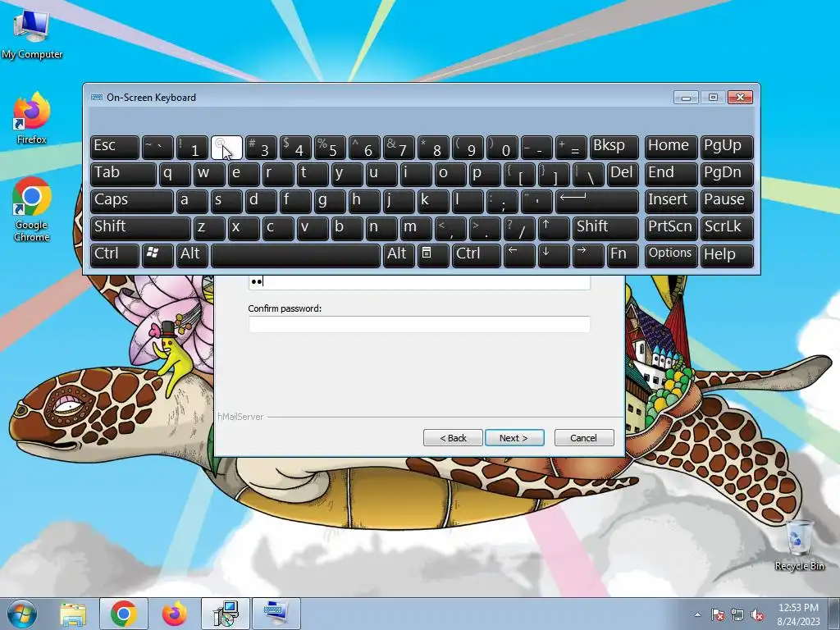Tap the left arrow key
This screenshot has width=840, height=630.
(519, 255)
